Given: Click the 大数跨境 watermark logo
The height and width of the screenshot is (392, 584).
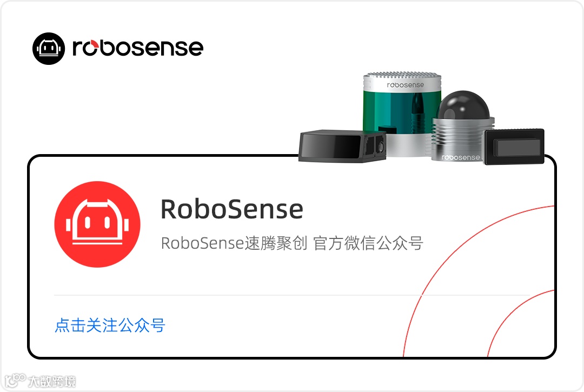Looking at the screenshot, I should tap(15, 381).
